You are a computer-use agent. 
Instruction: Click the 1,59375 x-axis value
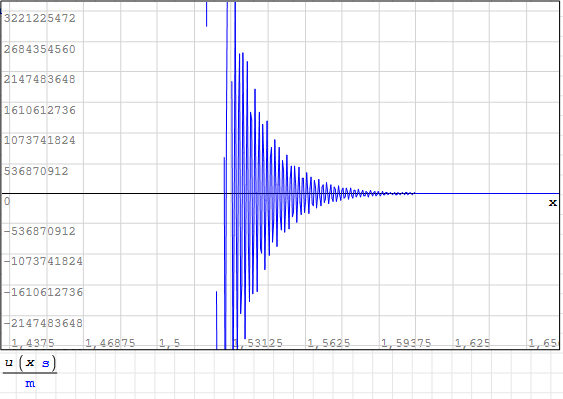(406, 343)
